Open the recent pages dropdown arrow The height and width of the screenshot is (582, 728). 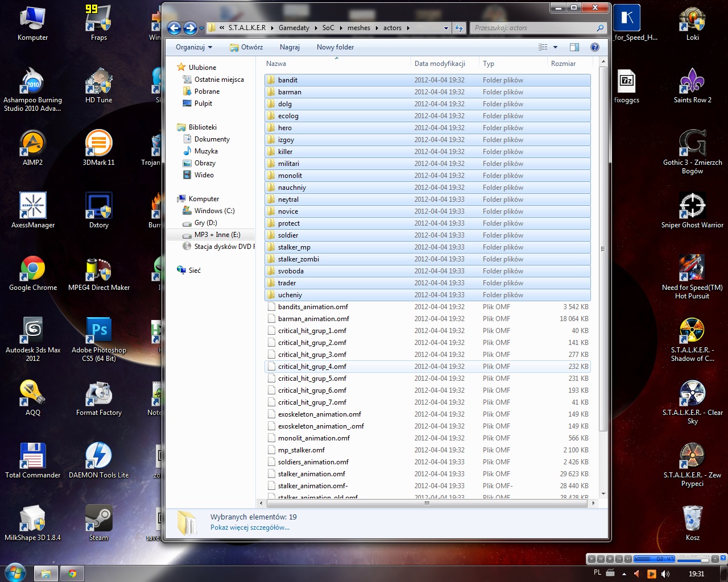pos(201,28)
